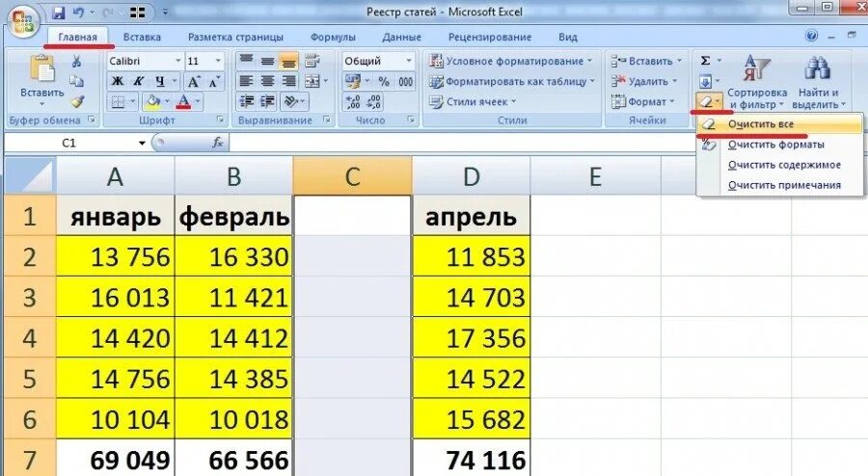Open the round Office button menu

(x=22, y=21)
